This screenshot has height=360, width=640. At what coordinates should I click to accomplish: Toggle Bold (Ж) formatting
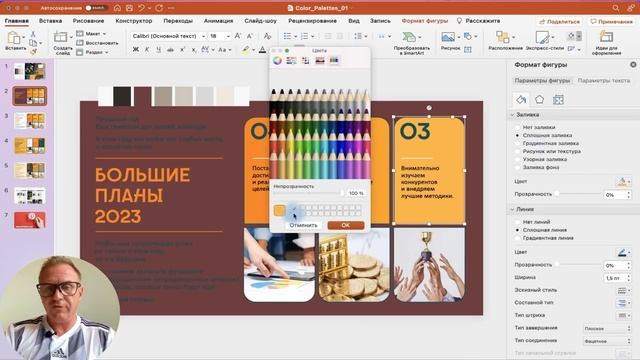(136, 49)
